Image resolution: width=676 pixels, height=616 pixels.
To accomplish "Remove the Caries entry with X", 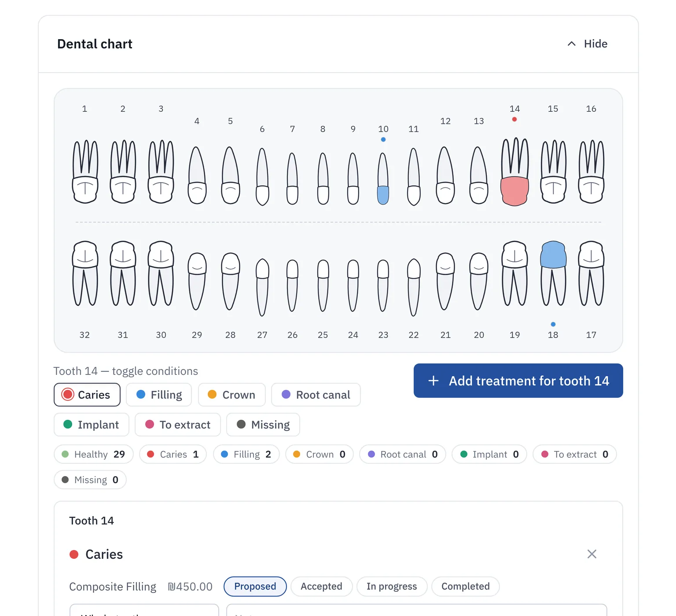I will 592,554.
